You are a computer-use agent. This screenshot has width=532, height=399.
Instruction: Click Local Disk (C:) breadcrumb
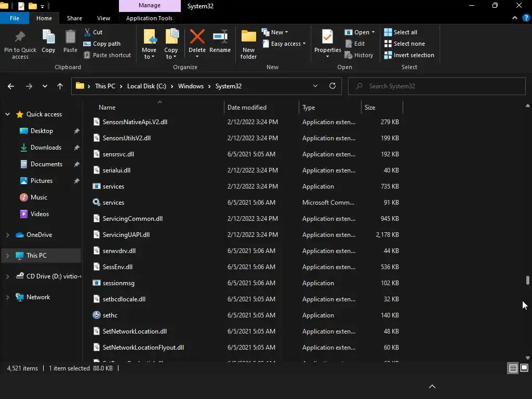(x=147, y=86)
